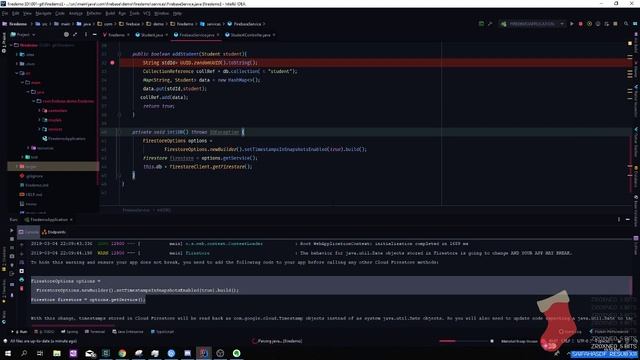Screen dimensions: 640x360
Task: Open the Task View icon on taskbar
Action: pos(40,353)
